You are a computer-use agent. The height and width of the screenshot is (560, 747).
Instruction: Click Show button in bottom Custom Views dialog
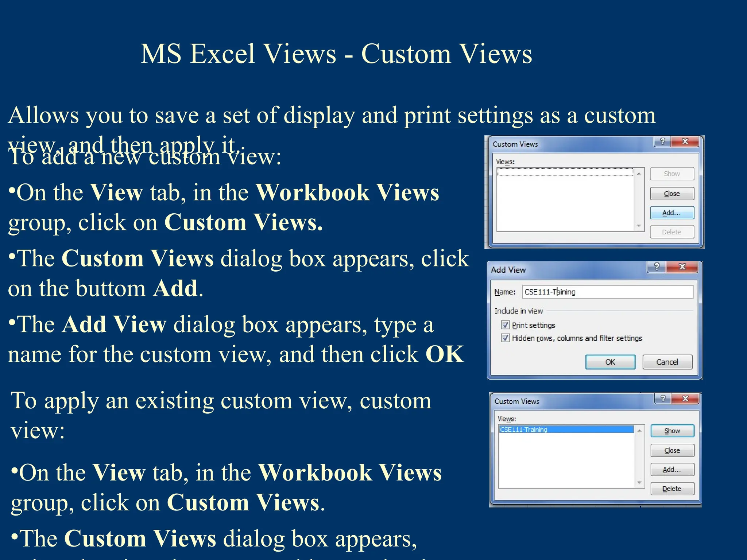point(672,431)
